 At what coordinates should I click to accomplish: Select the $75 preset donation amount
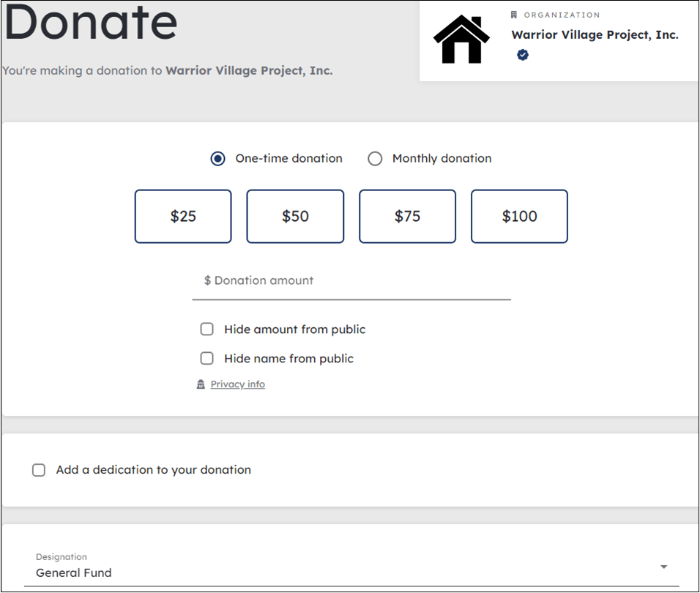click(x=407, y=216)
